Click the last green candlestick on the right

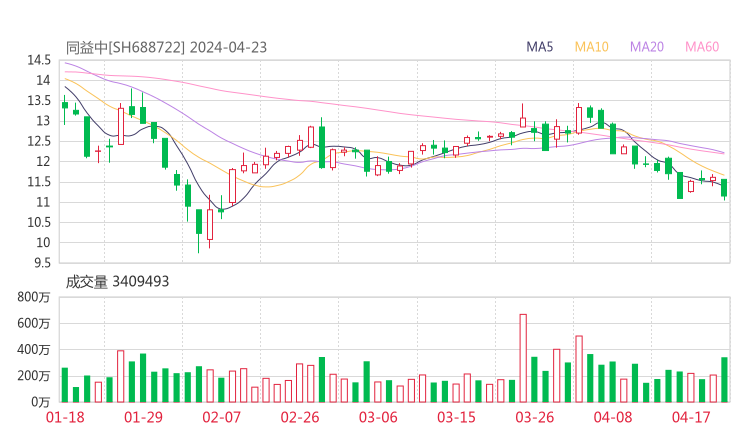tap(724, 188)
